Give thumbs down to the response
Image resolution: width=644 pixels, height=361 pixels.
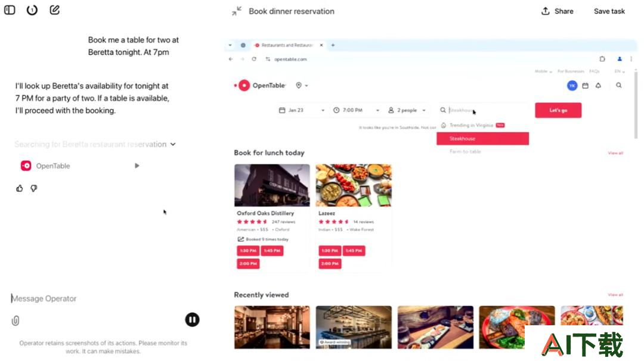click(x=33, y=188)
